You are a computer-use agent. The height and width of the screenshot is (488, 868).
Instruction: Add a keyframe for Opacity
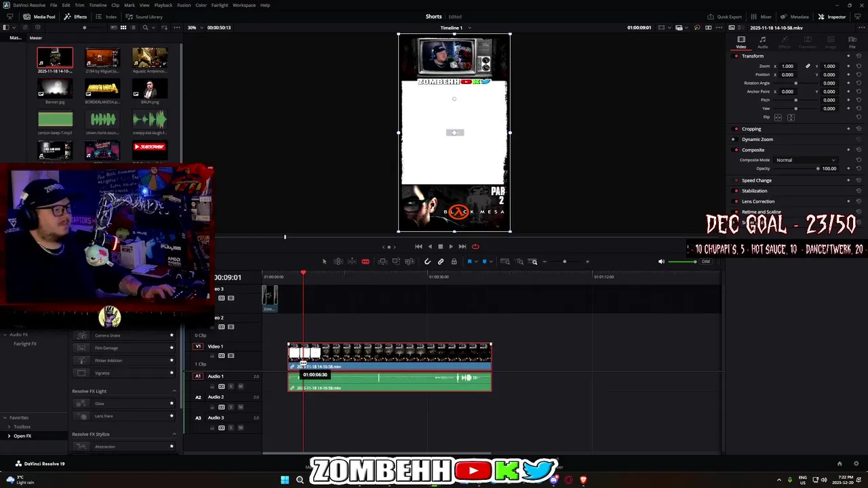[x=848, y=168]
